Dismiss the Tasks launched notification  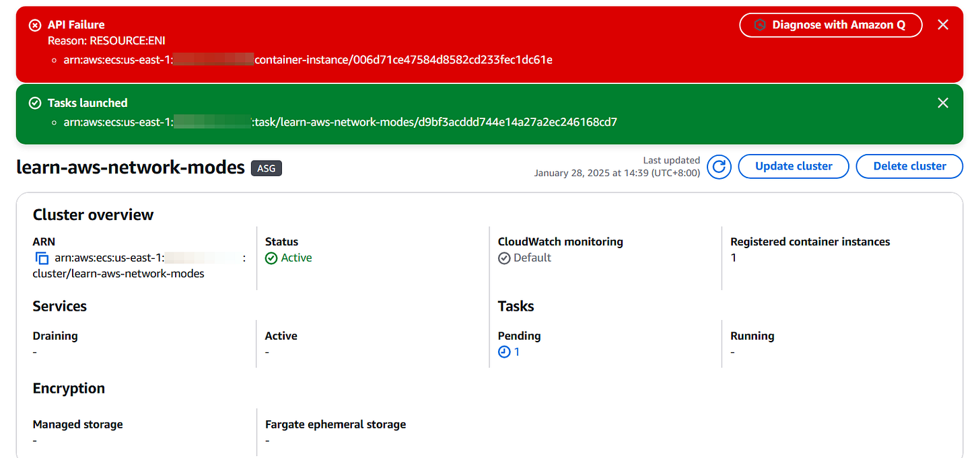[943, 103]
